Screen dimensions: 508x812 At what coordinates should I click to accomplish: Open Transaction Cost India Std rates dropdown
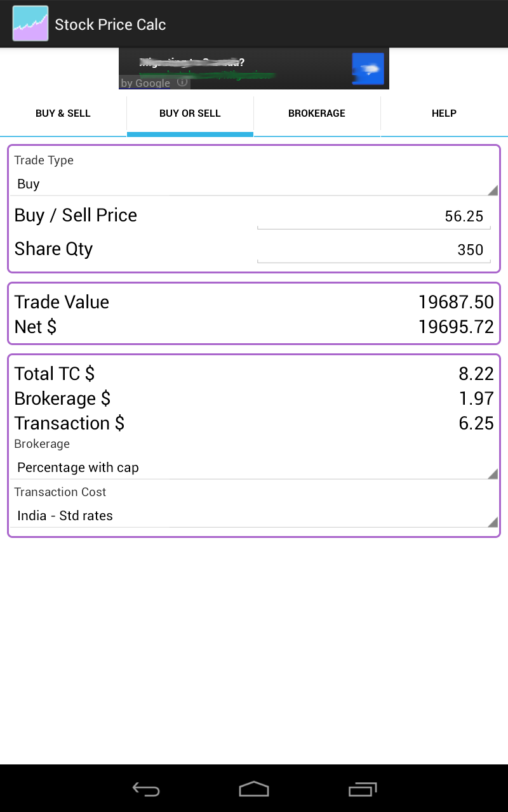tap(254, 516)
